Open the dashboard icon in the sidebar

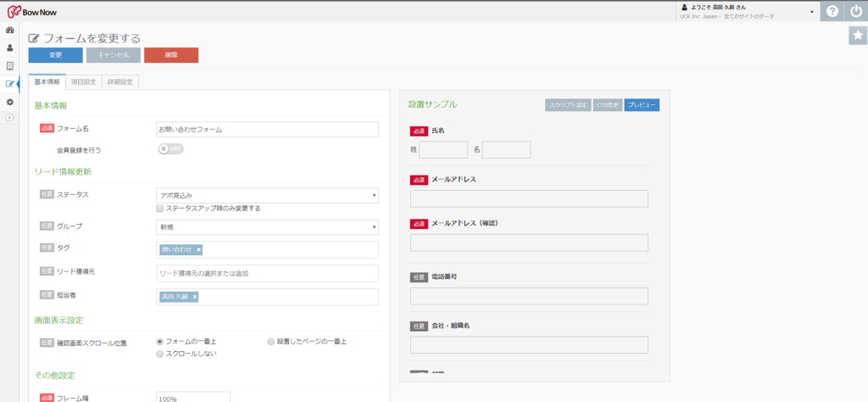click(9, 31)
